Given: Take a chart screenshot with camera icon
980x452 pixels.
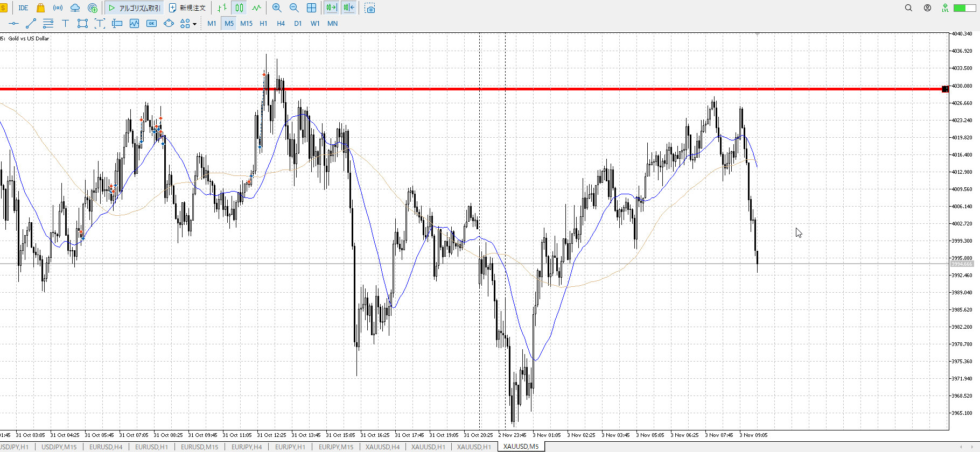Looking at the screenshot, I should point(370,8).
